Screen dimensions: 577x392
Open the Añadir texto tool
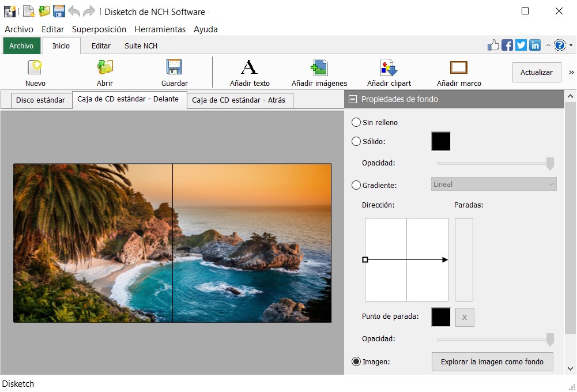pyautogui.click(x=250, y=70)
